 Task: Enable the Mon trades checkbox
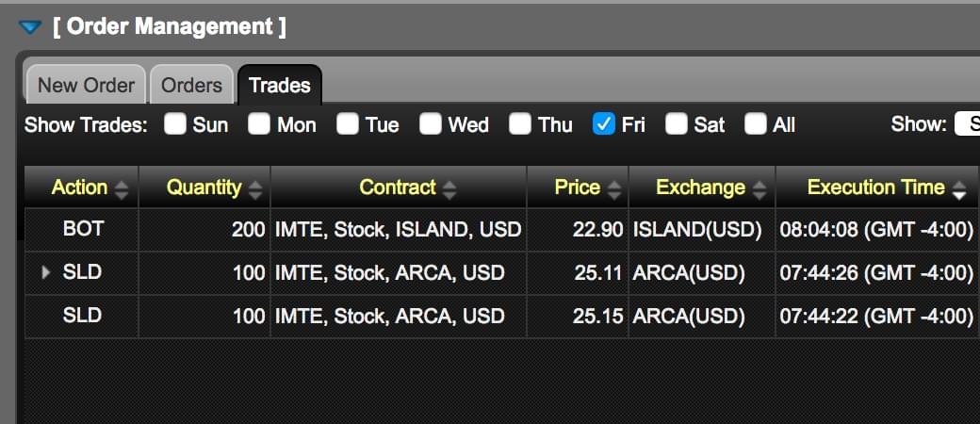coord(259,124)
